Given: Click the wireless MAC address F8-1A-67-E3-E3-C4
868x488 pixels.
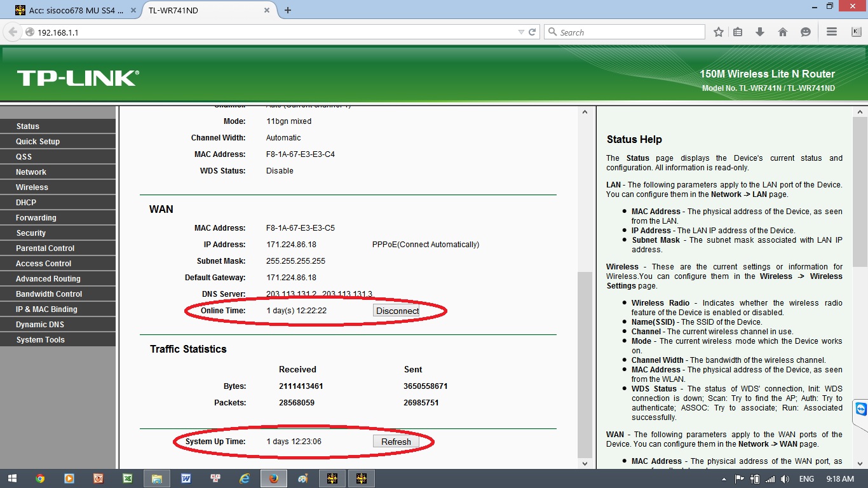Looking at the screenshot, I should tap(300, 154).
